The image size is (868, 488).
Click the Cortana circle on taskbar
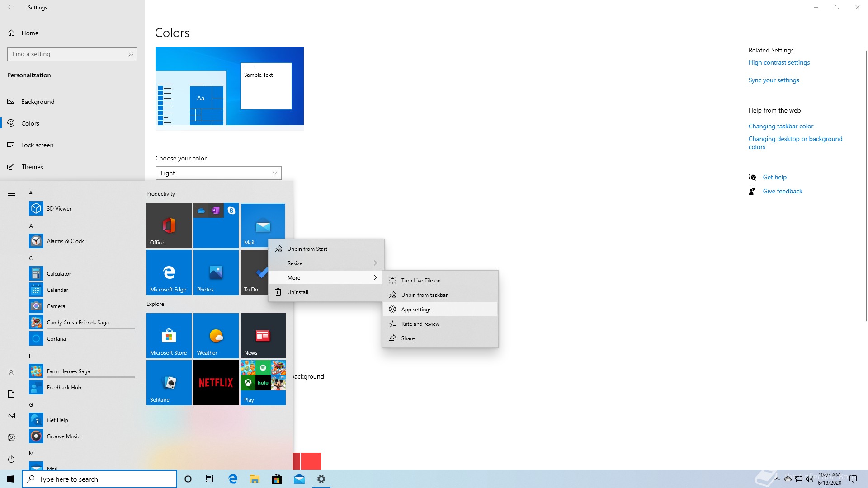[188, 479]
